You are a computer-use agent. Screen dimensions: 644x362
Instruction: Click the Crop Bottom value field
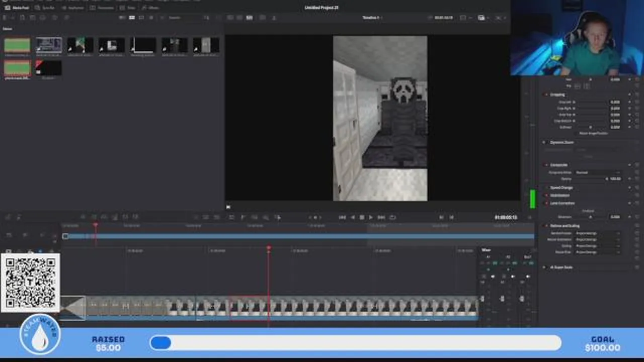tap(615, 121)
